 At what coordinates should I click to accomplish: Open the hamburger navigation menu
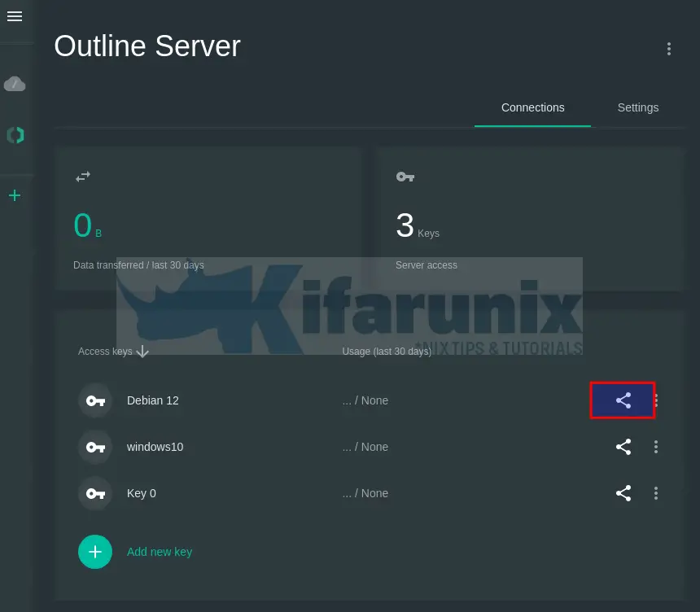tap(15, 16)
